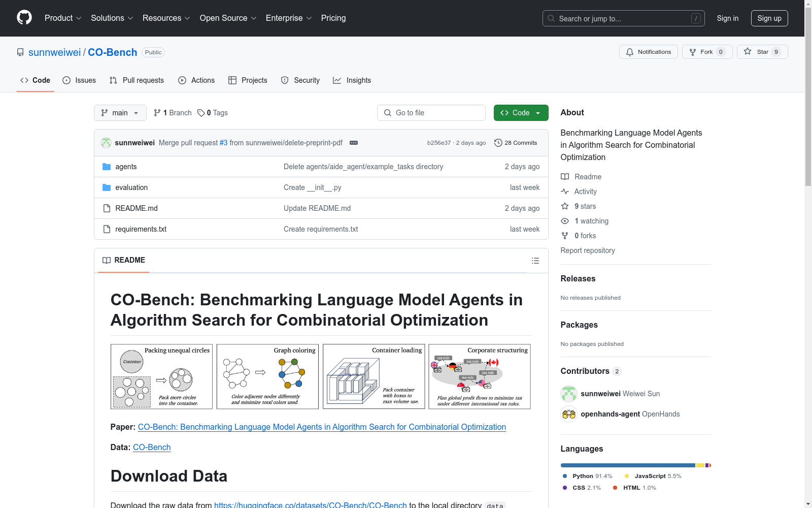
Task: Click the Notifications bell button
Action: coord(648,52)
